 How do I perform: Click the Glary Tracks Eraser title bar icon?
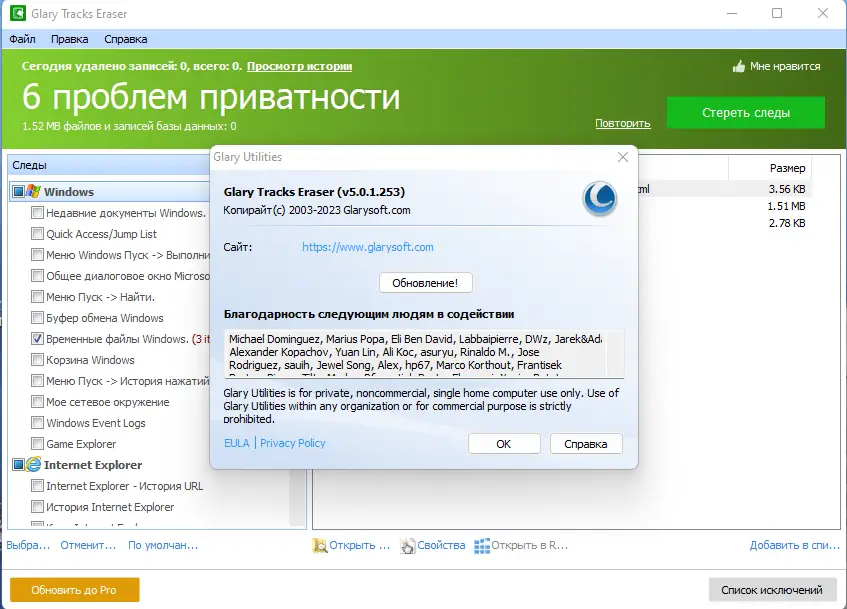pos(18,13)
